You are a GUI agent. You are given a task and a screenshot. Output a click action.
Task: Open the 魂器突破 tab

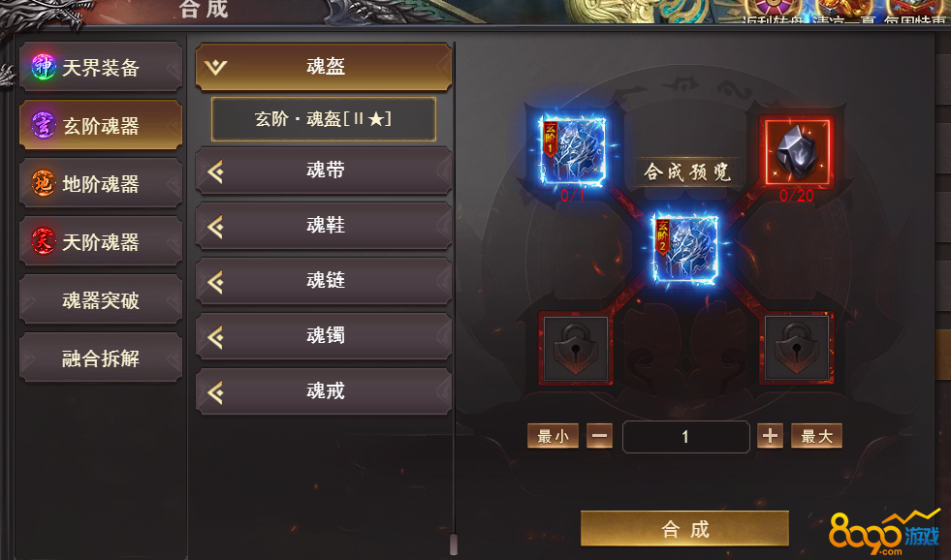click(101, 299)
